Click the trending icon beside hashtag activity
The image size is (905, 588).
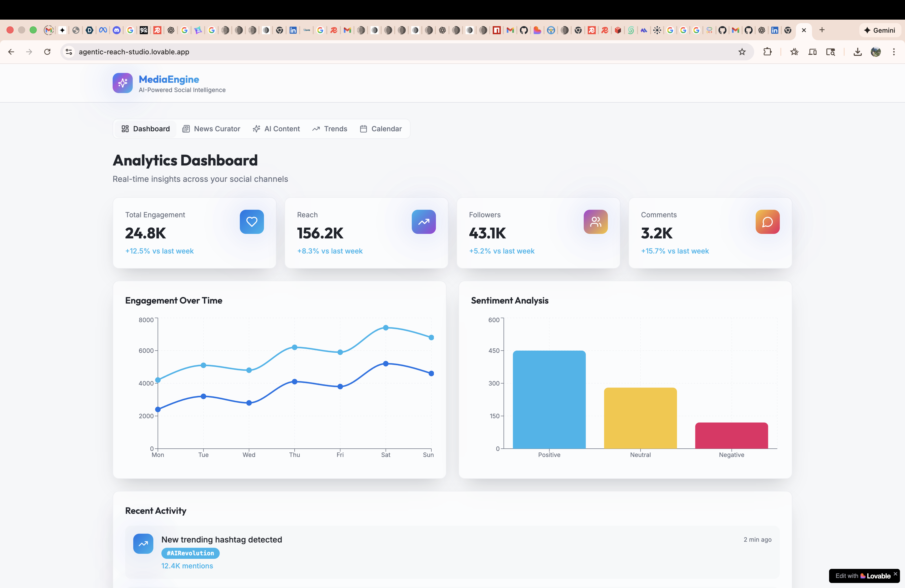(x=143, y=544)
